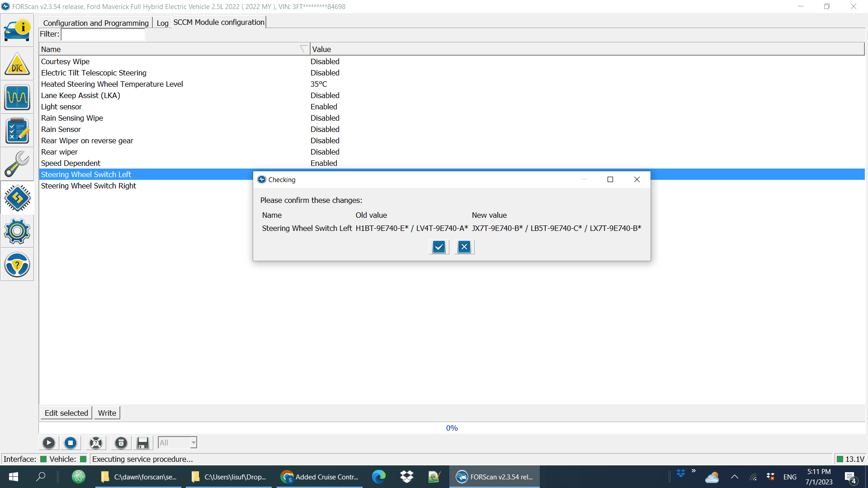868x488 pixels.
Task: Open the Windows Start menu
Action: coord(14,477)
